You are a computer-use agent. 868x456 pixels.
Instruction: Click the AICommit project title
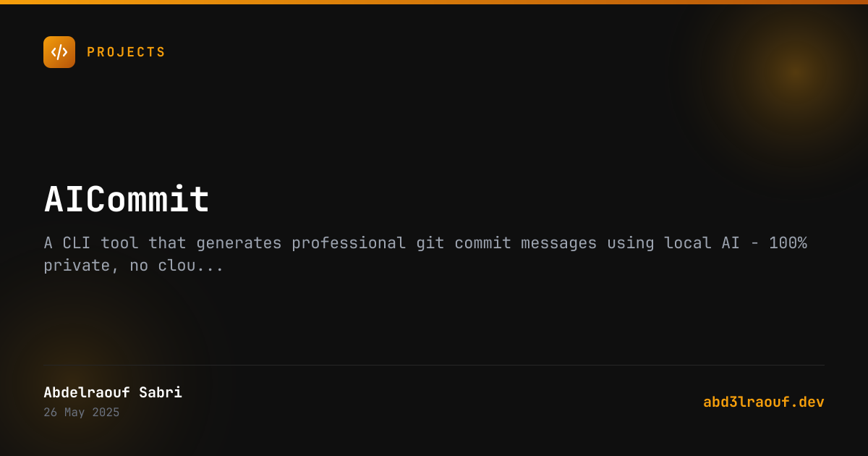[x=127, y=199]
